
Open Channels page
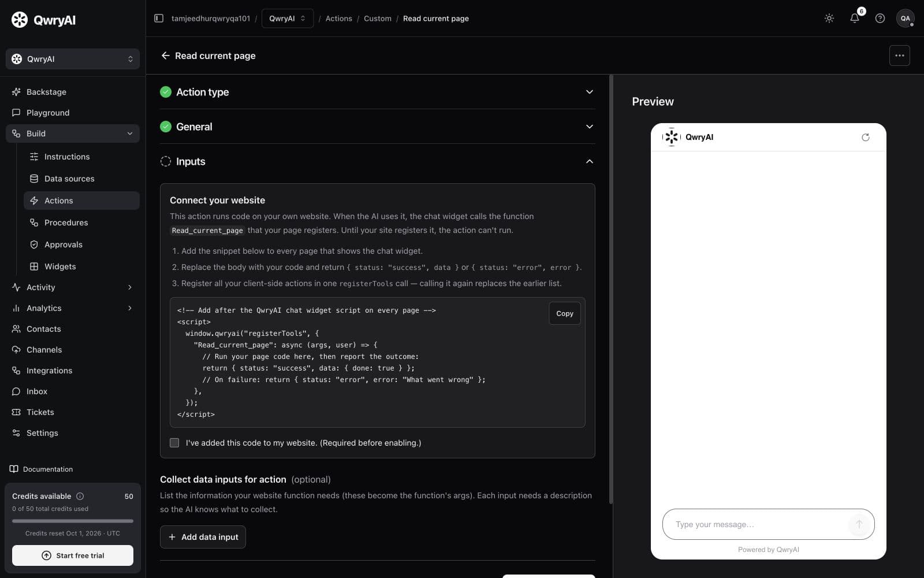pyautogui.click(x=73, y=350)
